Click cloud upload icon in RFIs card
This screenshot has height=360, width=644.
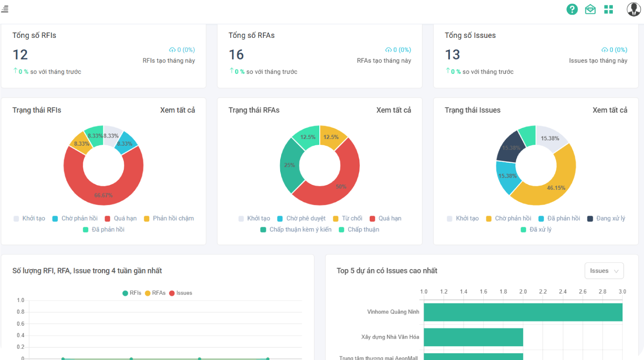click(x=172, y=50)
